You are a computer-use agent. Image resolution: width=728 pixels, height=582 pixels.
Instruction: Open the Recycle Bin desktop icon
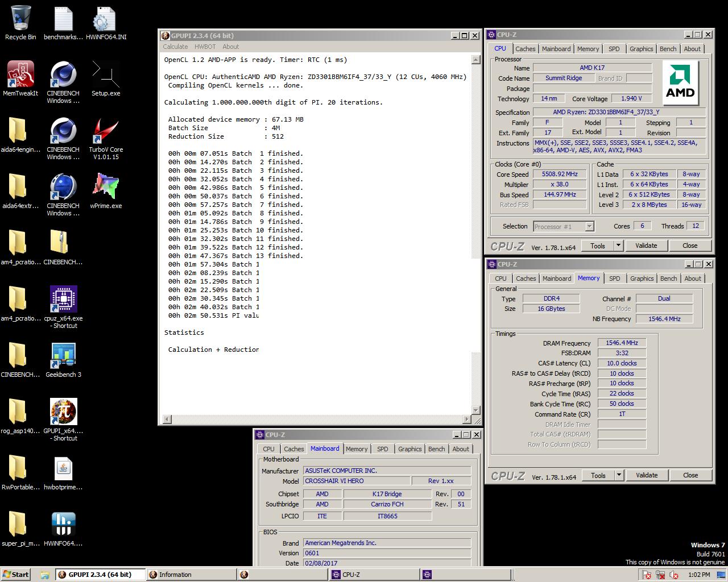pos(20,23)
